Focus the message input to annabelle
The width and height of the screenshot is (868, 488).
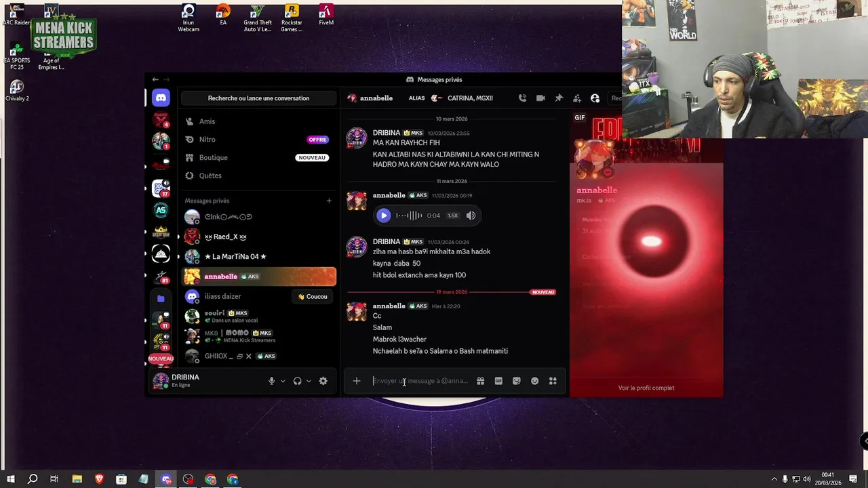pos(420,381)
